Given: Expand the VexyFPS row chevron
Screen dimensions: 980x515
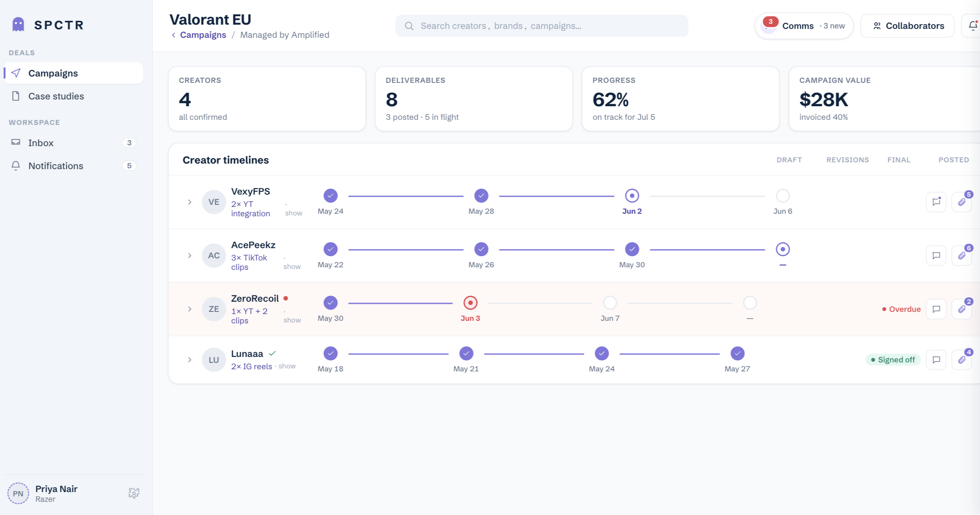Looking at the screenshot, I should click(190, 202).
